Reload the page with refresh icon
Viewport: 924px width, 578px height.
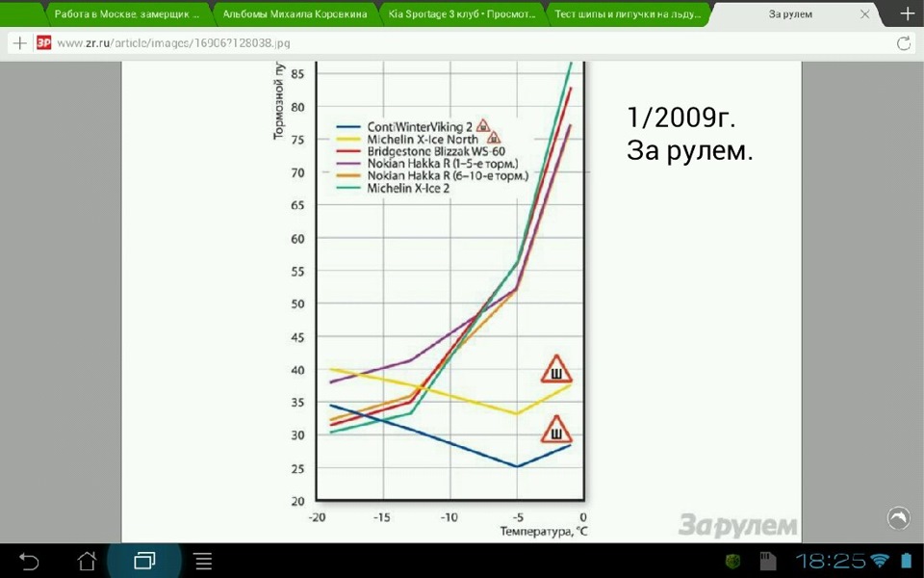coord(904,43)
